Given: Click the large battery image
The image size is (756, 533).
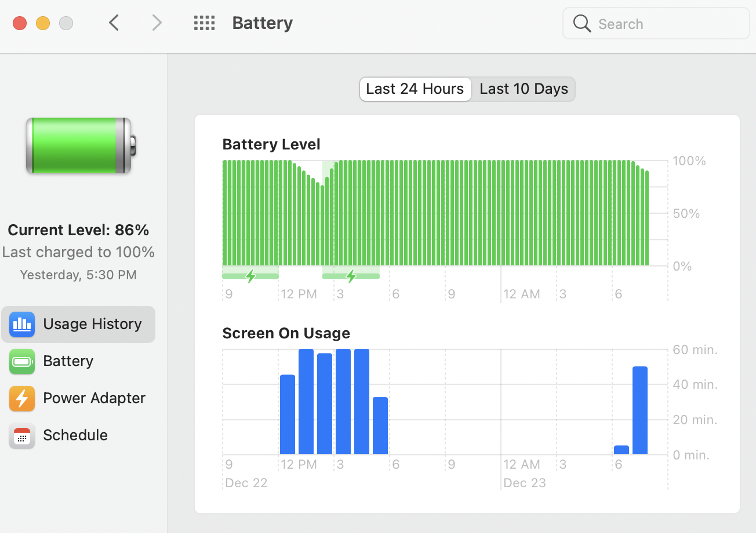Looking at the screenshot, I should click(81, 145).
